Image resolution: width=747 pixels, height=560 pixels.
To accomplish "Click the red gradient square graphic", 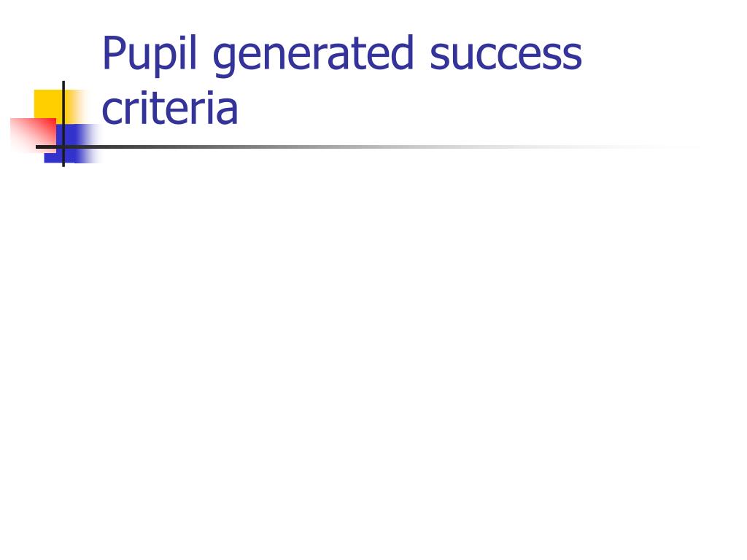I will [x=32, y=136].
